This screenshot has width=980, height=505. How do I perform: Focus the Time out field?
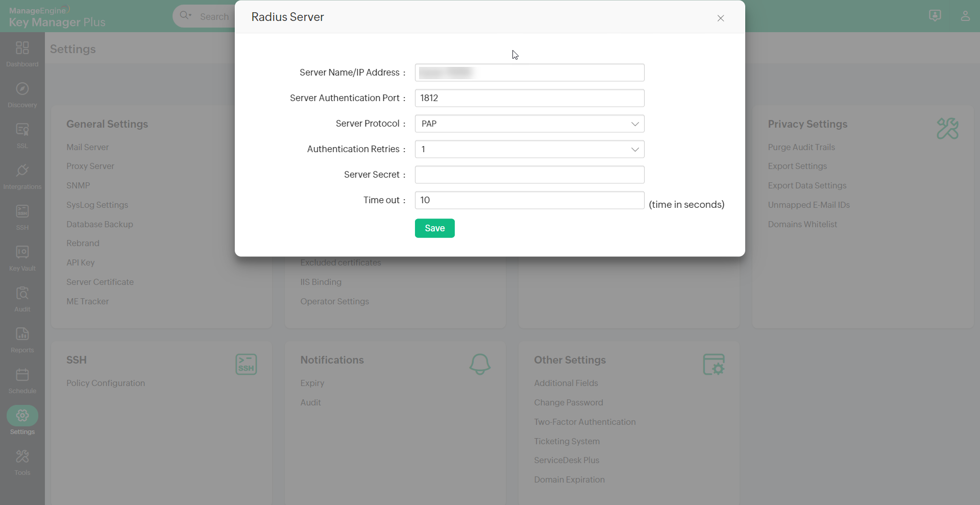coord(529,200)
